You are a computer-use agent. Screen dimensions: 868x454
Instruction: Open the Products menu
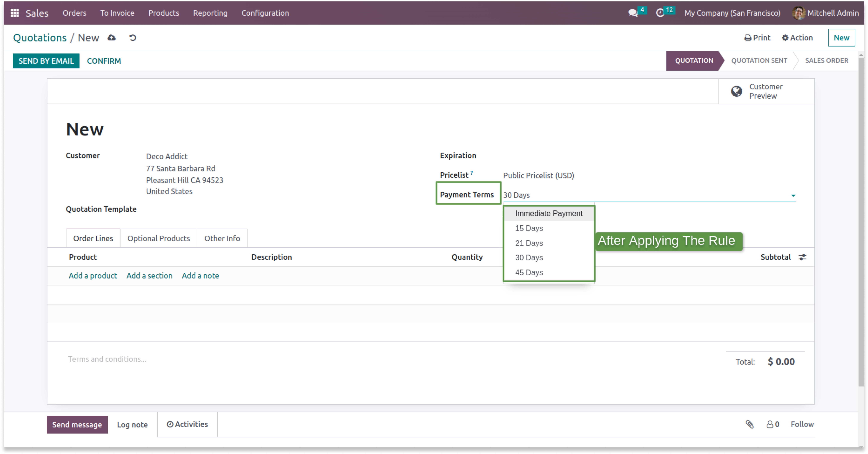[164, 13]
